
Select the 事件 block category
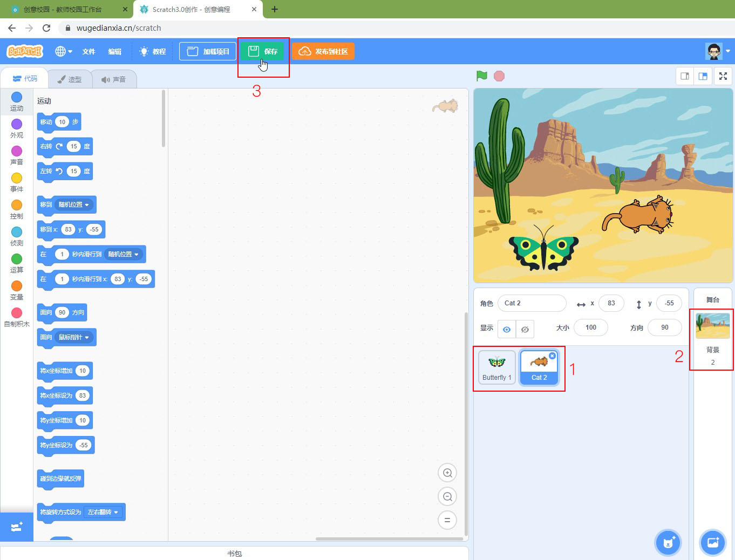point(17,182)
